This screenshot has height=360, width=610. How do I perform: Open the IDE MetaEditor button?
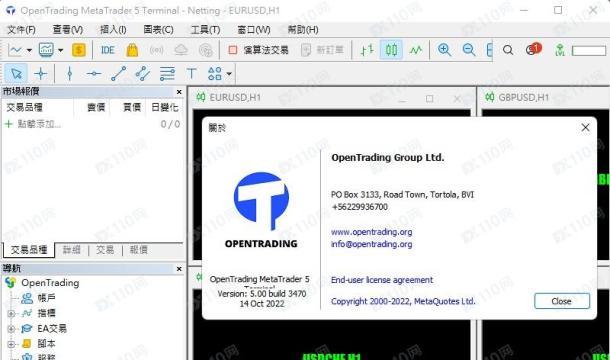[x=107, y=50]
